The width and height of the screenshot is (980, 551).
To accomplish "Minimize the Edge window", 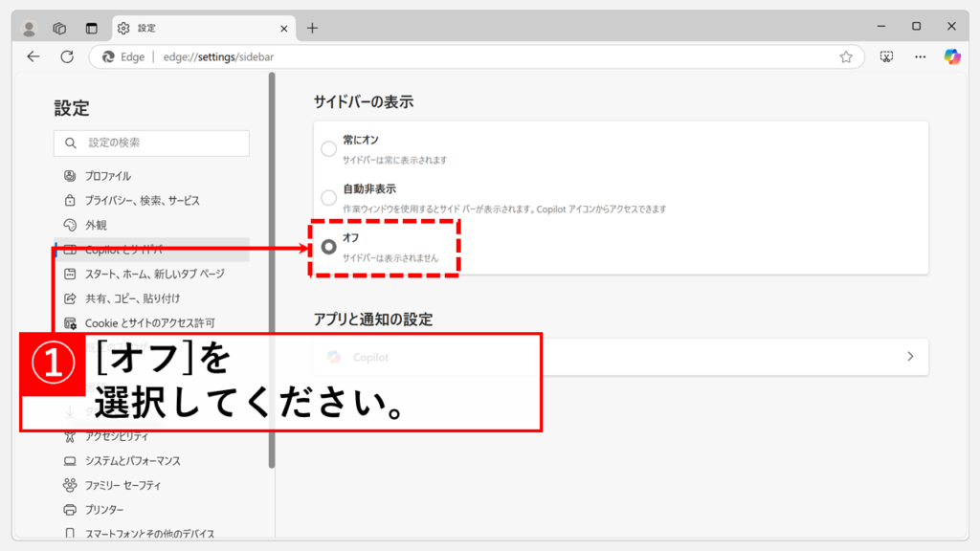I will [881, 26].
